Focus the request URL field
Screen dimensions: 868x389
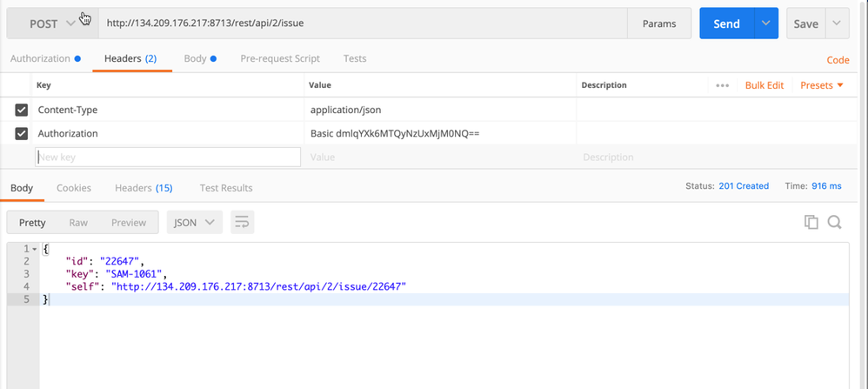click(363, 23)
